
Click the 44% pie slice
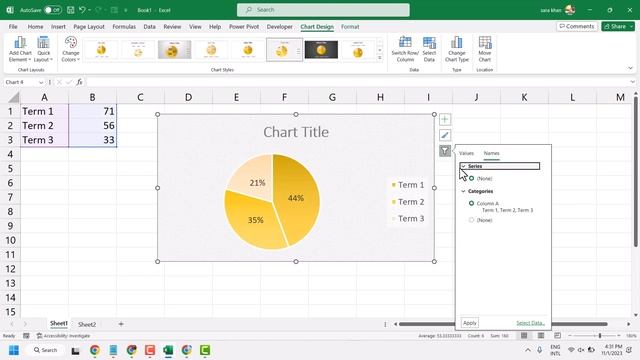(x=297, y=198)
